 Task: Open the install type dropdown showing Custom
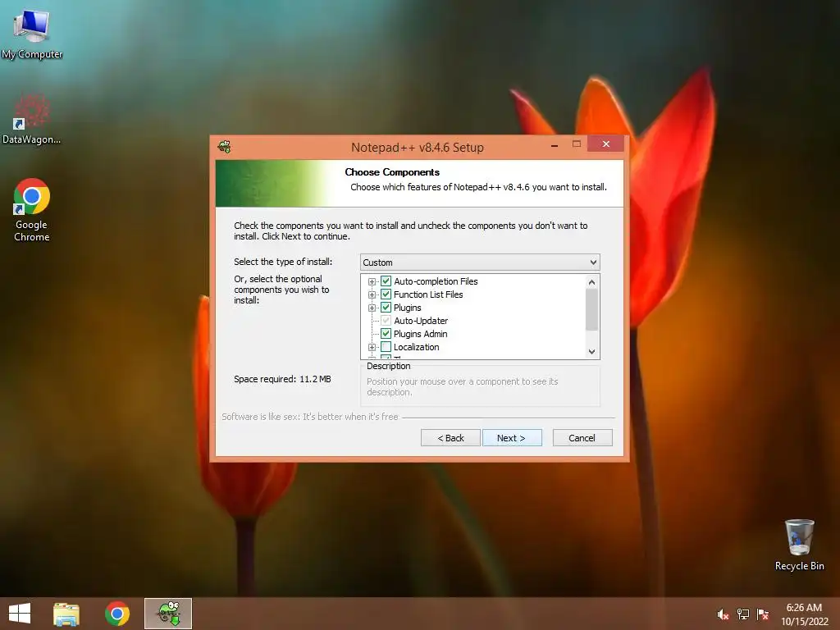tap(479, 262)
